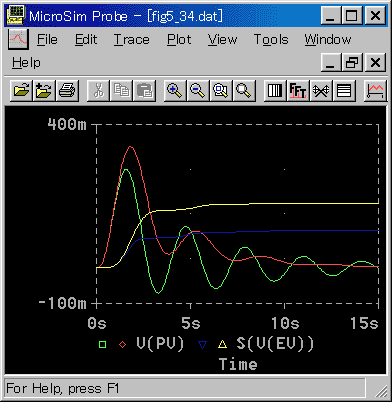Click the Print toolbar icon

(67, 90)
